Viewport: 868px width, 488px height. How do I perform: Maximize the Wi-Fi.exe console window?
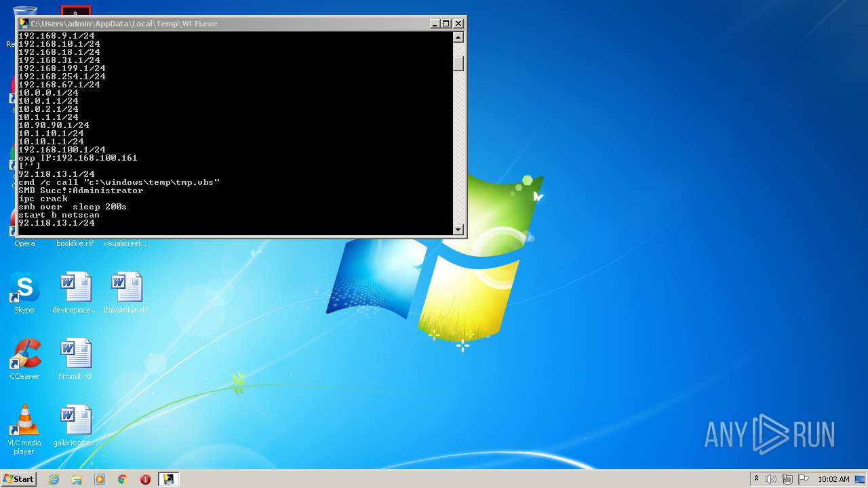(446, 23)
